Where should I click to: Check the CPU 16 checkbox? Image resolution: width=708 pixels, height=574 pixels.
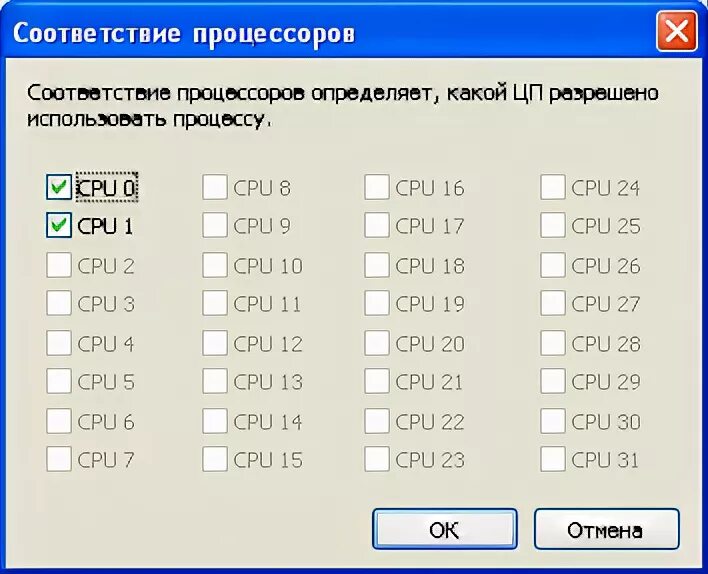coord(376,187)
